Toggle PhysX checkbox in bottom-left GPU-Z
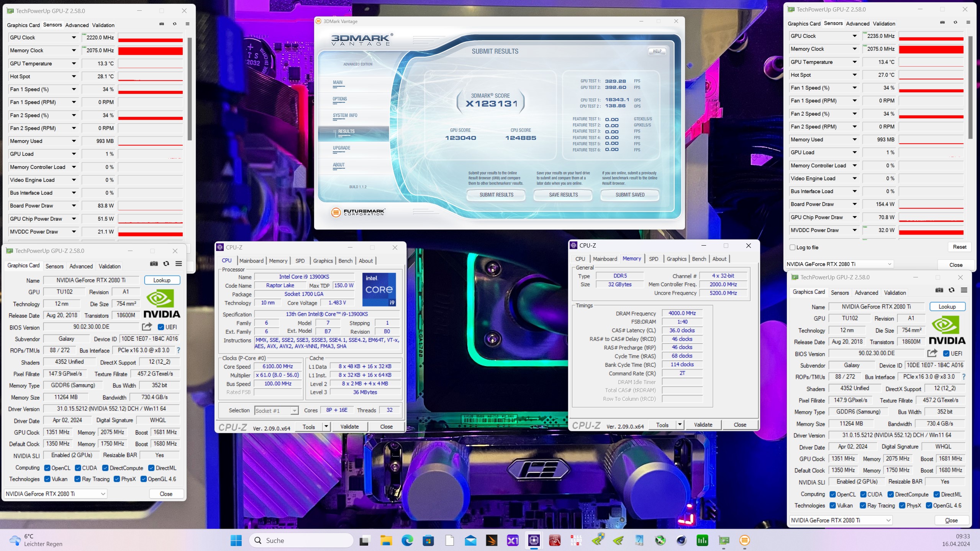Screen dimensions: 980x551 [117, 479]
